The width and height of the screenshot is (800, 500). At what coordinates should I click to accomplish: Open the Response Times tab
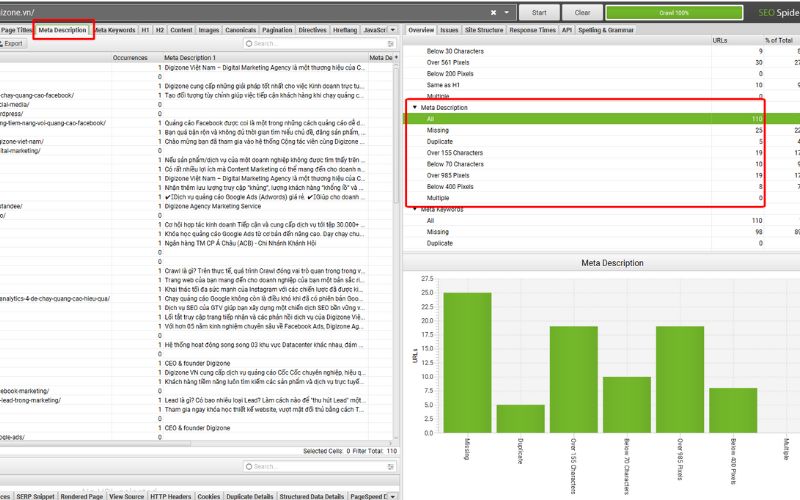click(x=532, y=30)
